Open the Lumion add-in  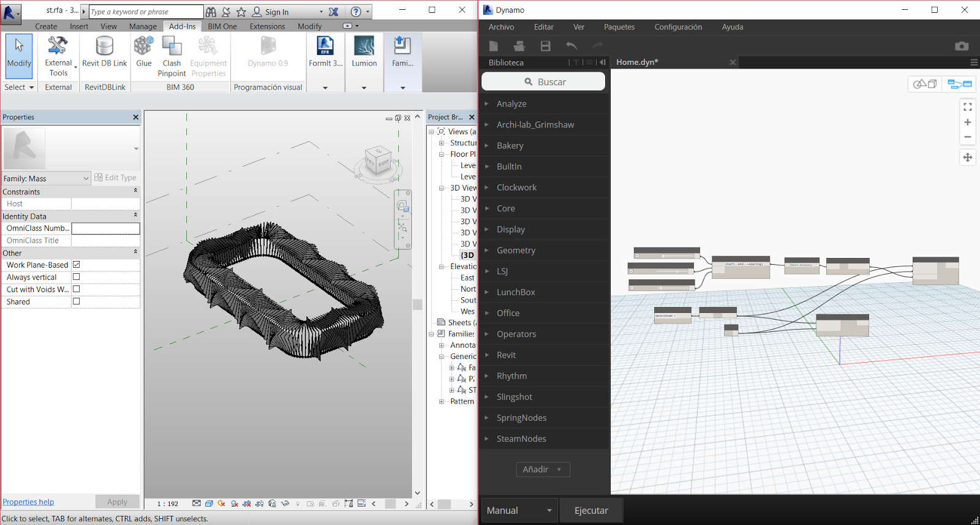(364, 52)
